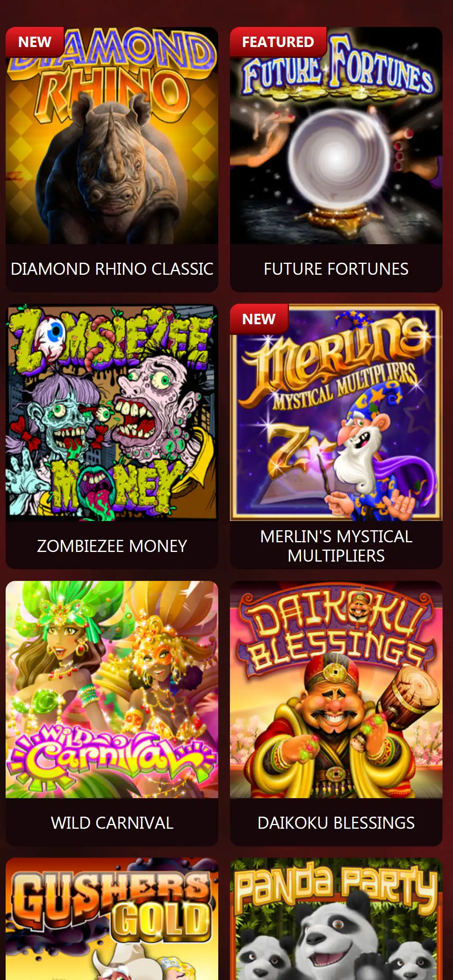Click the MERLIN'S MYSTICAL MULTIPLIERS title text
The height and width of the screenshot is (980, 453).
click(336, 546)
